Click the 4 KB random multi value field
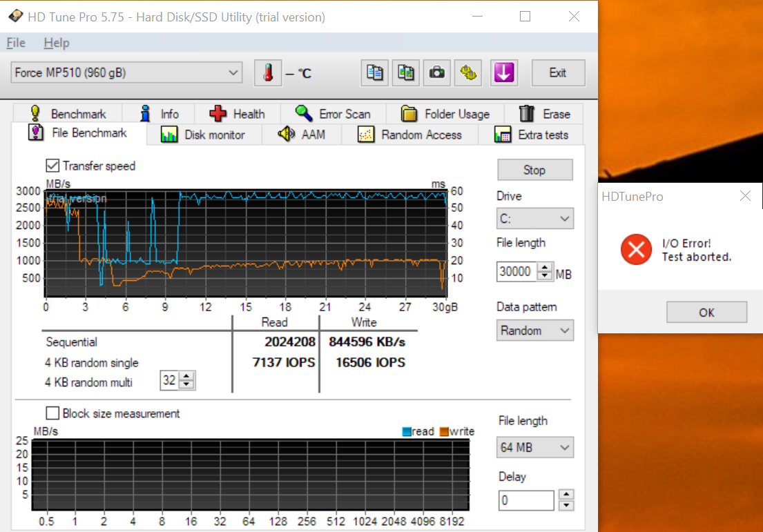The height and width of the screenshot is (532, 763). coord(169,380)
